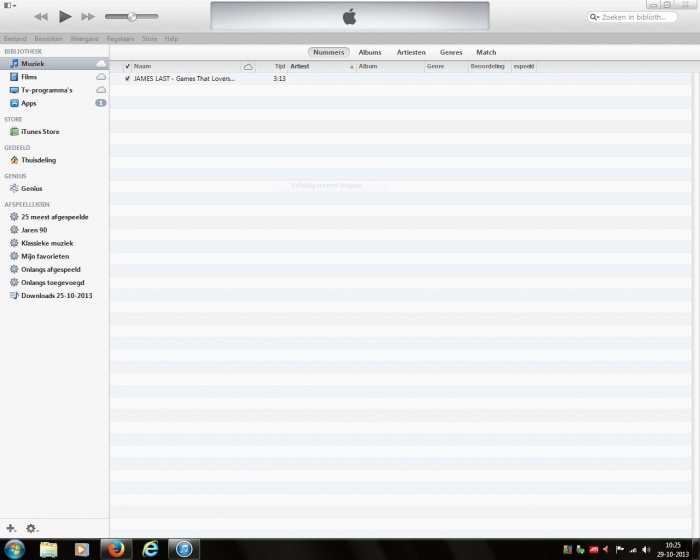
Task: Open Internet Explorer from the taskbar
Action: point(150,549)
